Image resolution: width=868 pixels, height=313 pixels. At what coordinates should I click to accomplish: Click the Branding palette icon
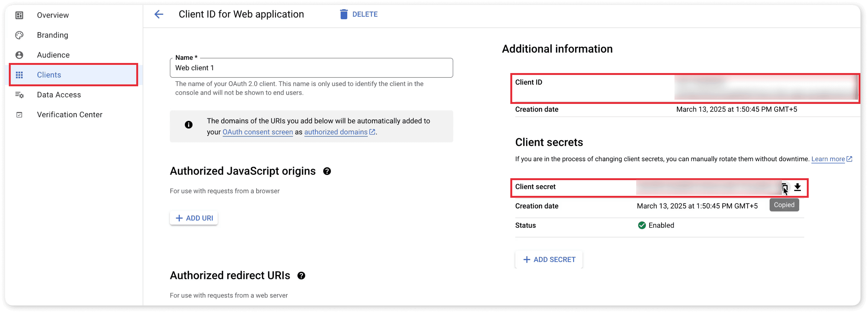click(20, 35)
